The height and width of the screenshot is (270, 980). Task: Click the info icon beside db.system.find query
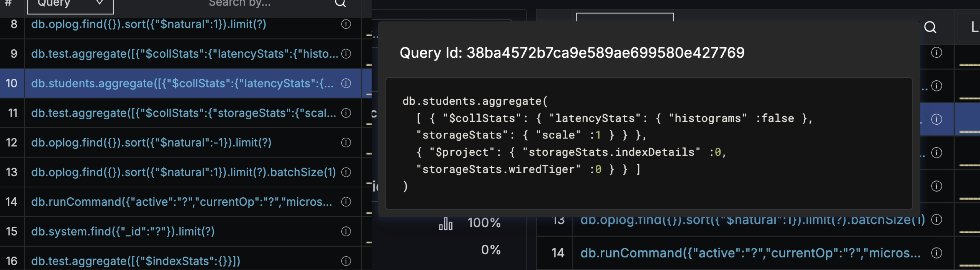pos(346,231)
